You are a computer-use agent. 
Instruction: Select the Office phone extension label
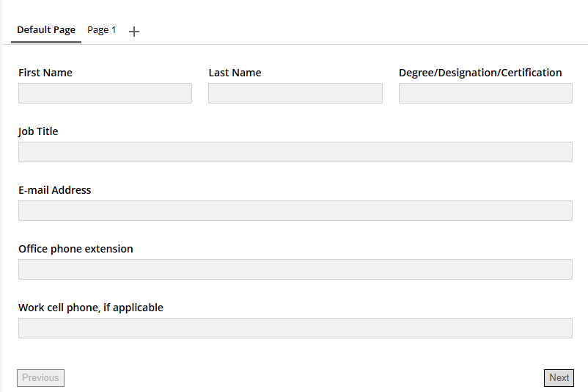76,249
